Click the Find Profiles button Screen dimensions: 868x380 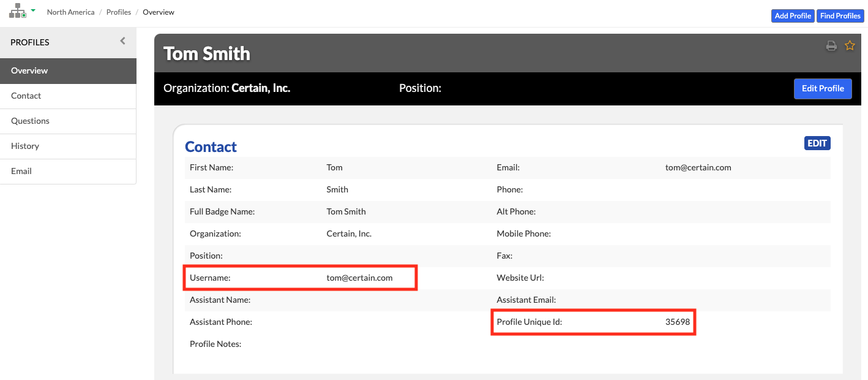pos(840,16)
